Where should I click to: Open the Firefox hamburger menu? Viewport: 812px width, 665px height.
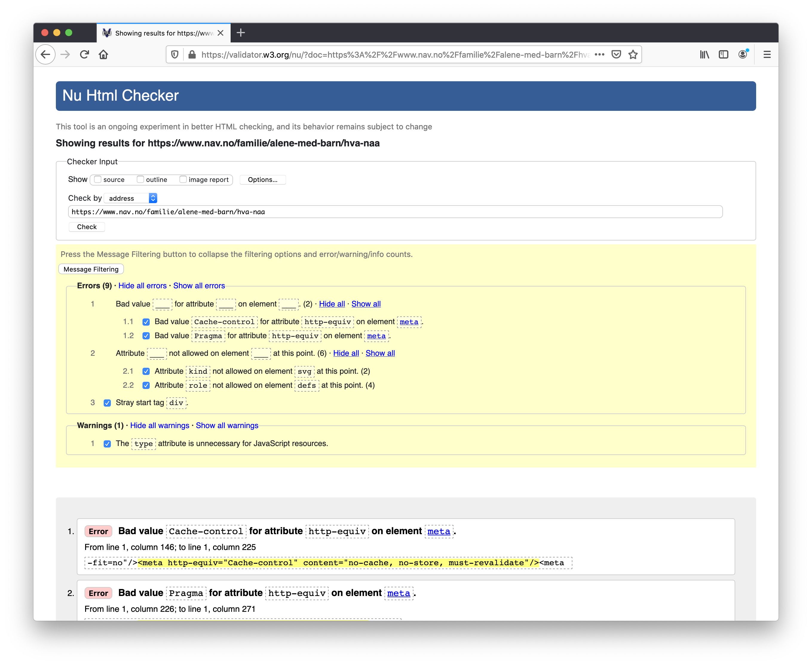point(767,55)
